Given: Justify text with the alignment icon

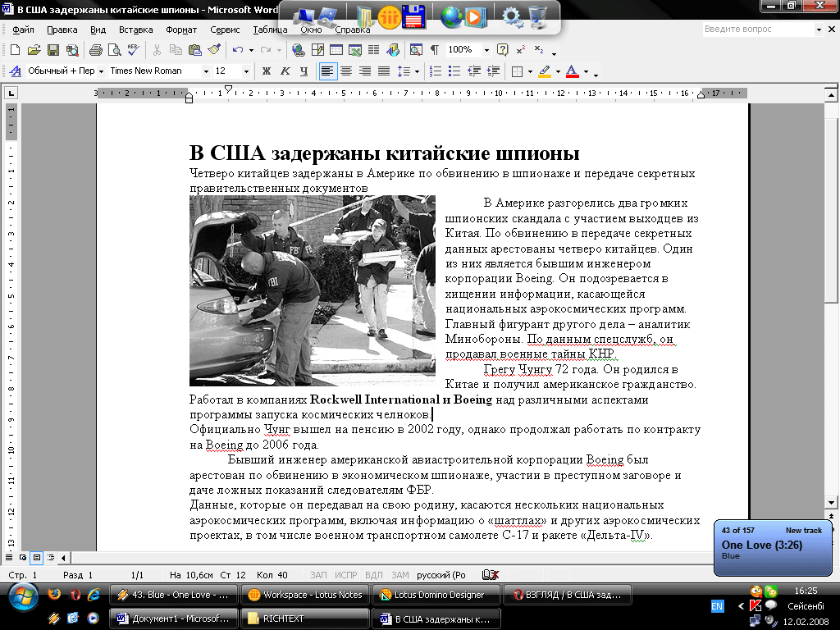Looking at the screenshot, I should tap(383, 71).
